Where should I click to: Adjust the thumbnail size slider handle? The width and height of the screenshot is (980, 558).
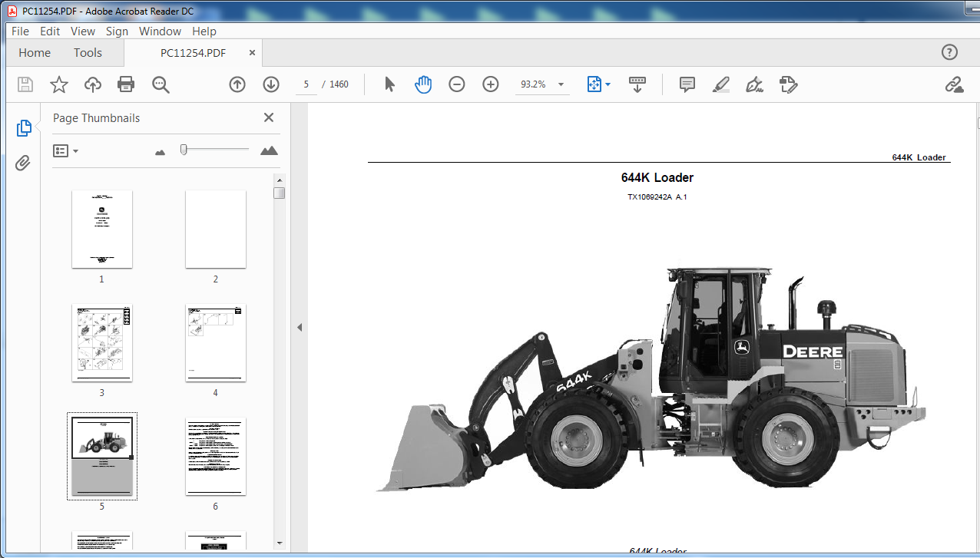point(184,150)
